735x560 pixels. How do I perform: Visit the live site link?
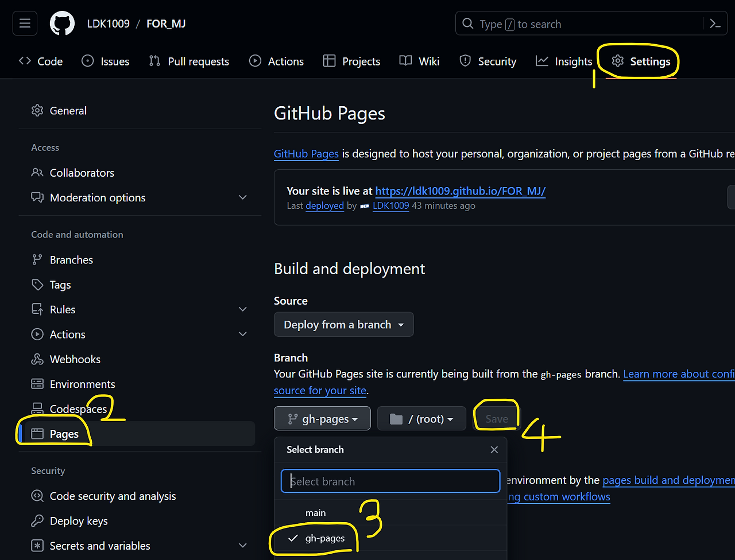tap(460, 191)
